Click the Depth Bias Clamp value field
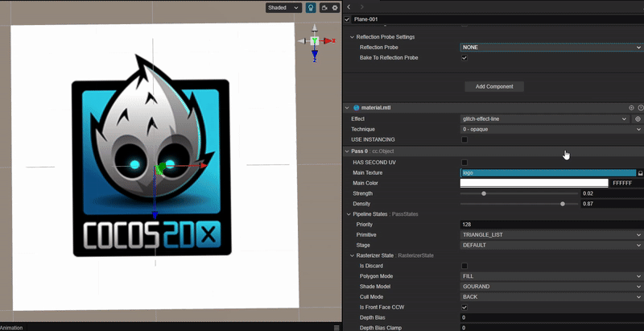The image size is (644, 331). point(552,328)
